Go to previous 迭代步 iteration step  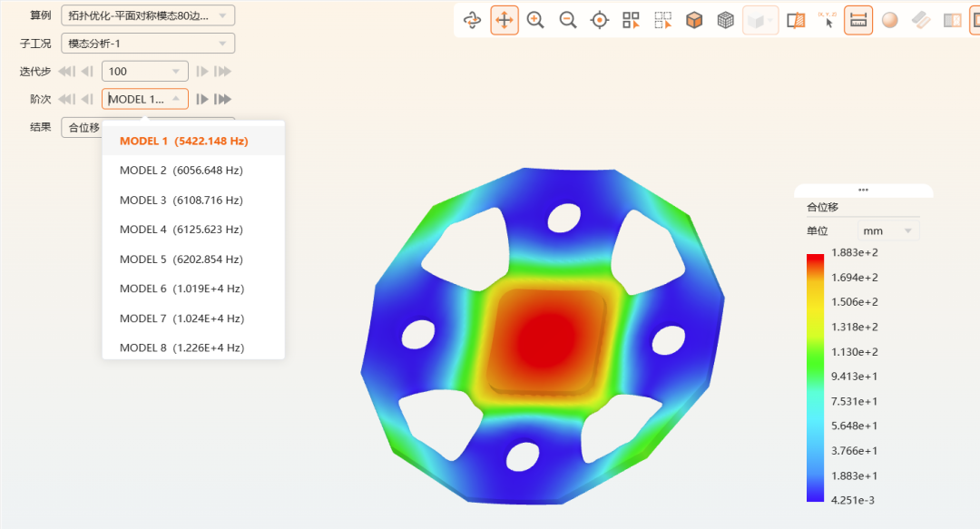click(87, 72)
